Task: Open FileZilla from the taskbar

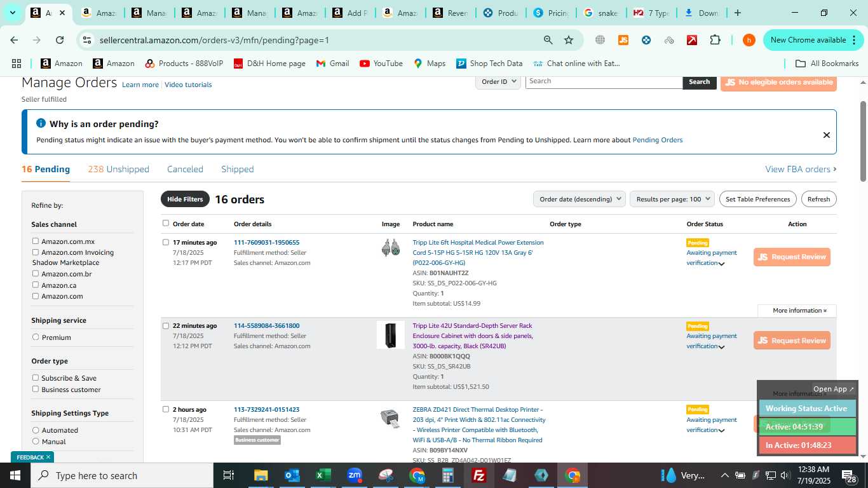Action: 479,475
